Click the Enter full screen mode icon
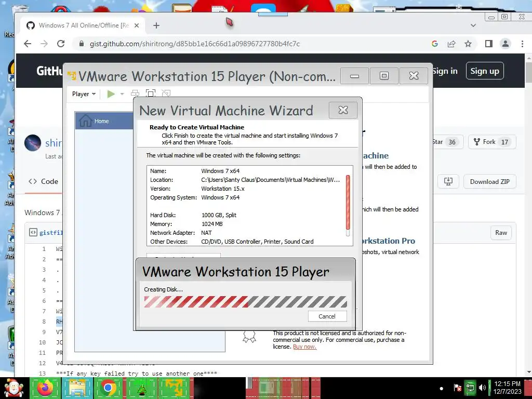The image size is (532, 399). click(x=151, y=94)
